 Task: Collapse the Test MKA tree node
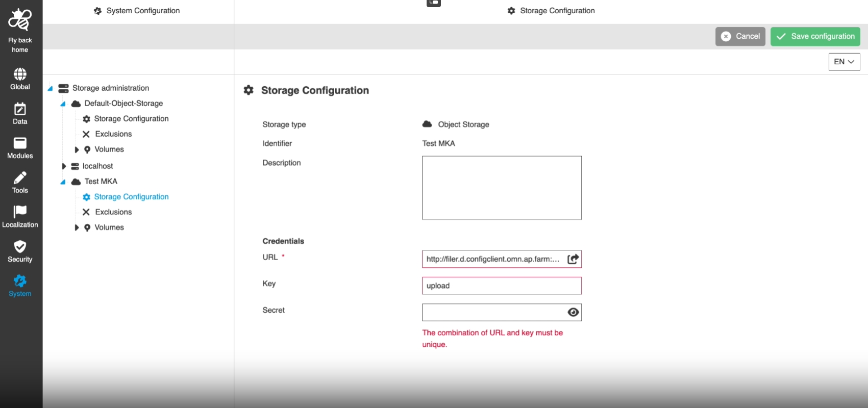tap(63, 182)
